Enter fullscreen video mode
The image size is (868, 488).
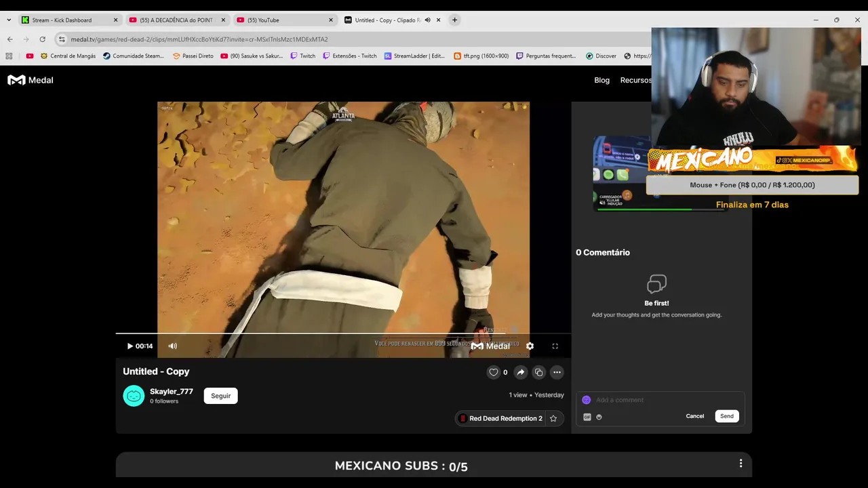(555, 346)
